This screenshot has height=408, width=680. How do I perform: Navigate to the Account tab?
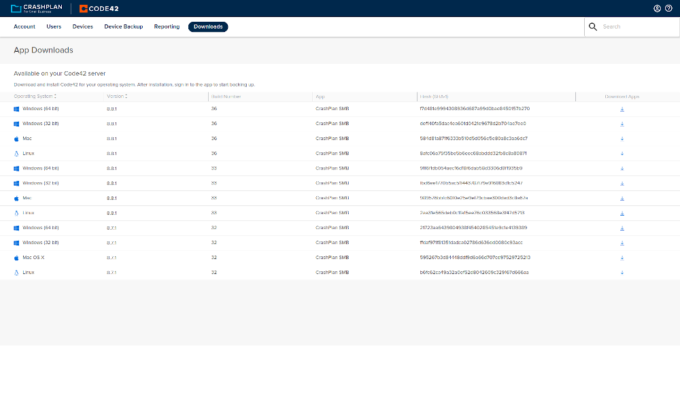(x=24, y=27)
